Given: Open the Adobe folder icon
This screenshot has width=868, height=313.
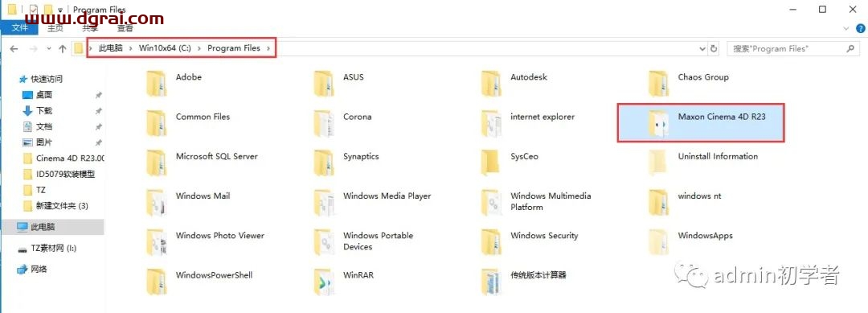Looking at the screenshot, I should pos(156,84).
